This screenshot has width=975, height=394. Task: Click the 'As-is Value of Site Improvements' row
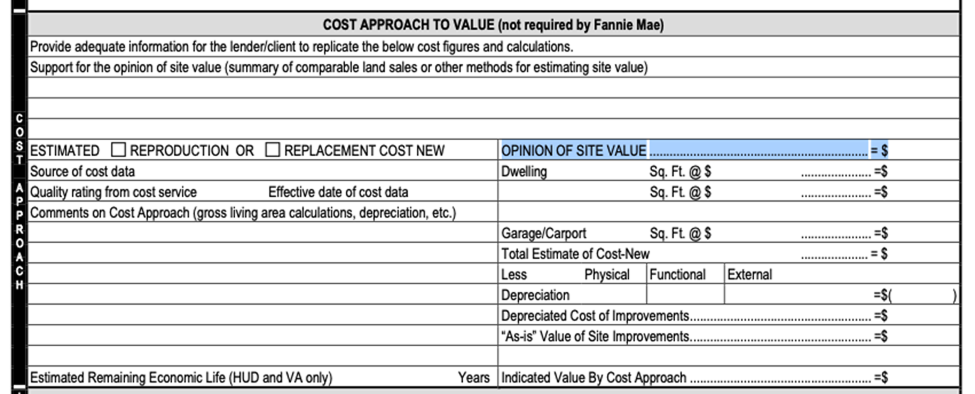(728, 336)
